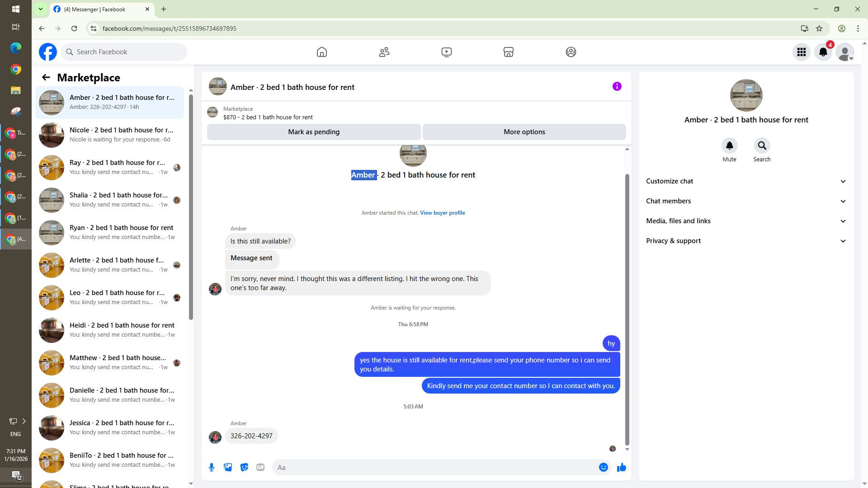The height and width of the screenshot is (488, 868).
Task: Expand Media, files and links section
Action: click(745, 221)
